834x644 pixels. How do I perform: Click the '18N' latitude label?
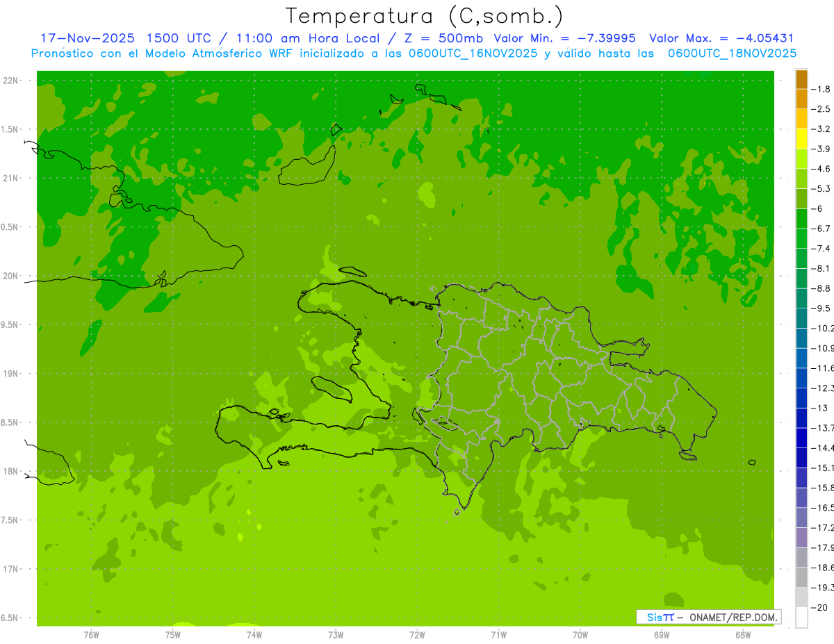click(x=10, y=472)
